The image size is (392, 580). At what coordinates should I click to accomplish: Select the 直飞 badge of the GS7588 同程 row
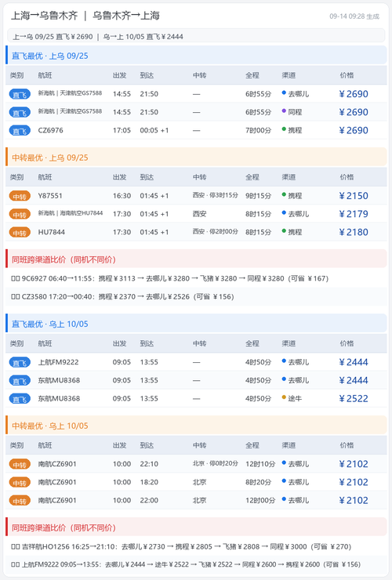[x=20, y=112]
